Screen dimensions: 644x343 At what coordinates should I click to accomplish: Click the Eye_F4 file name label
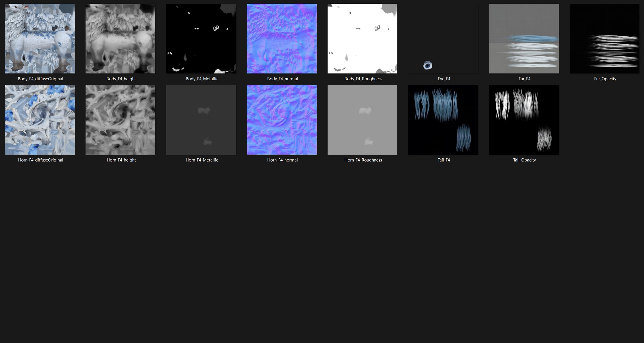tap(444, 79)
